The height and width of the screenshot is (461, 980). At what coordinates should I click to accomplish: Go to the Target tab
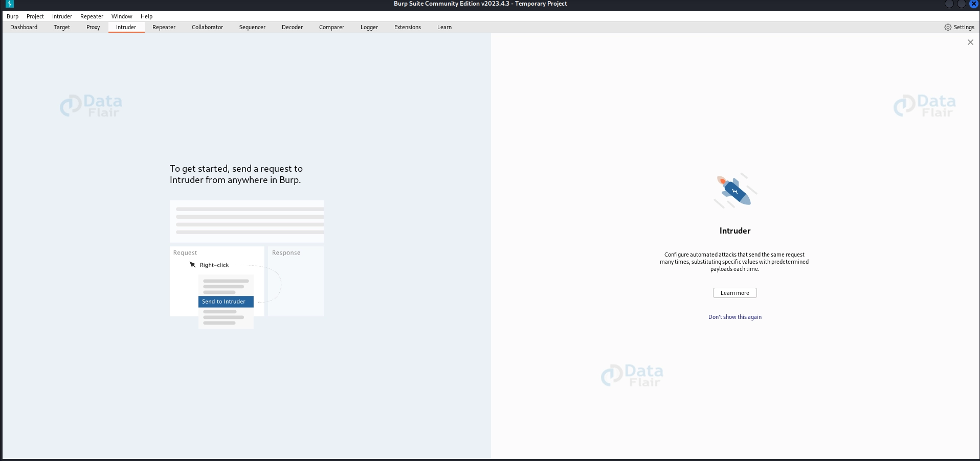click(x=62, y=27)
